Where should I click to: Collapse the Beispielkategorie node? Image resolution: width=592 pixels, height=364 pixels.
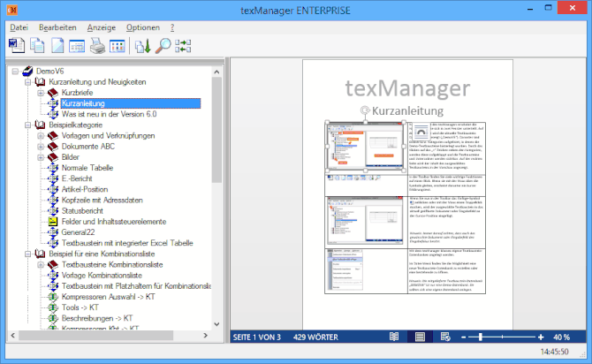(x=28, y=125)
